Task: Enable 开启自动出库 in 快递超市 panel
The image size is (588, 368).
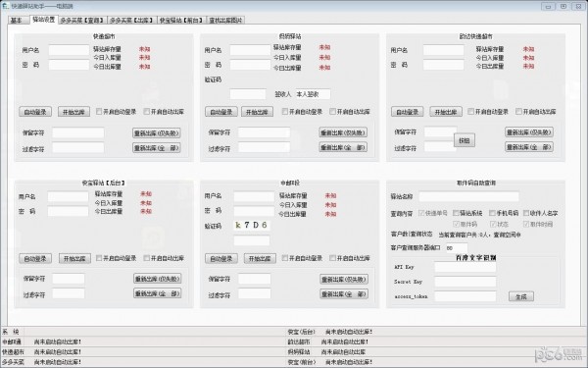Action: [164, 112]
